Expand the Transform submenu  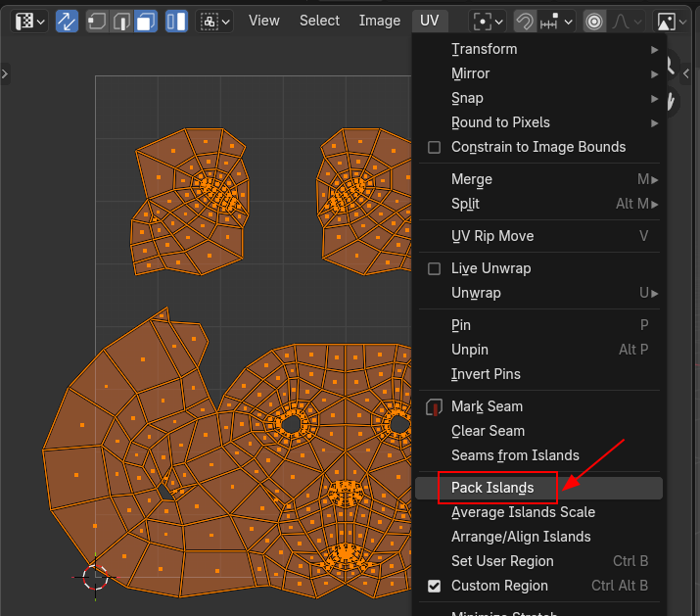pyautogui.click(x=538, y=49)
